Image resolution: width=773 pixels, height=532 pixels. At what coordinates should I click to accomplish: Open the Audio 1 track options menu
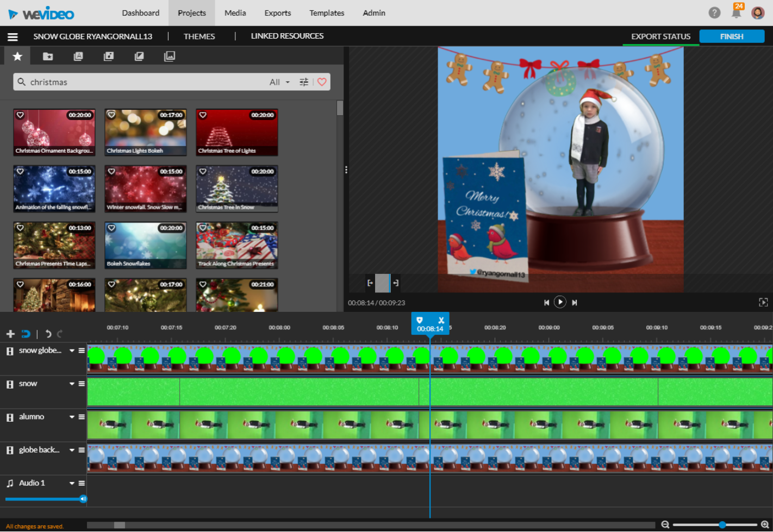(82, 483)
